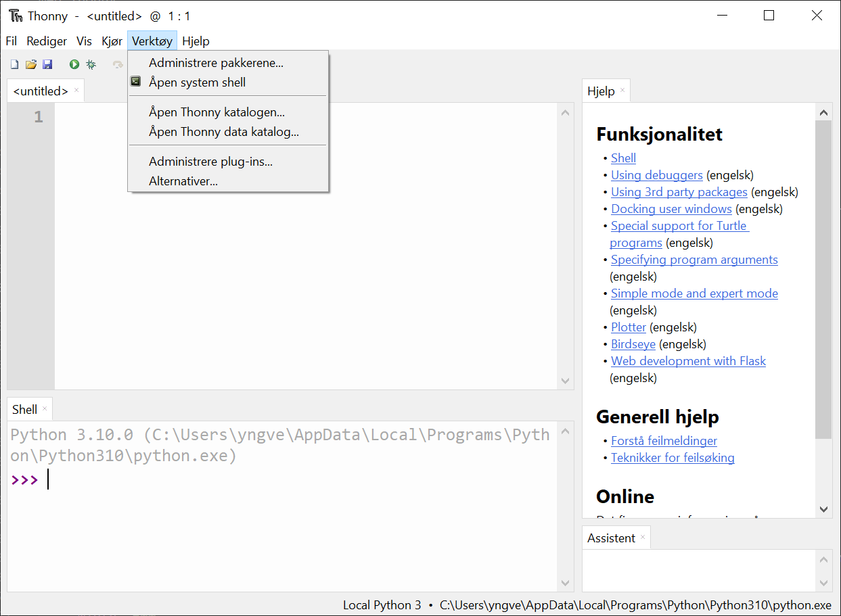Screen dimensions: 841x616
Task: Open the Fil menu
Action: (12, 41)
